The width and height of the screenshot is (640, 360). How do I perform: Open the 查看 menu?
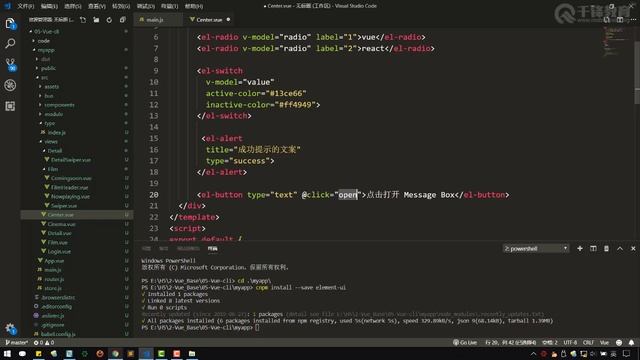tap(97, 6)
